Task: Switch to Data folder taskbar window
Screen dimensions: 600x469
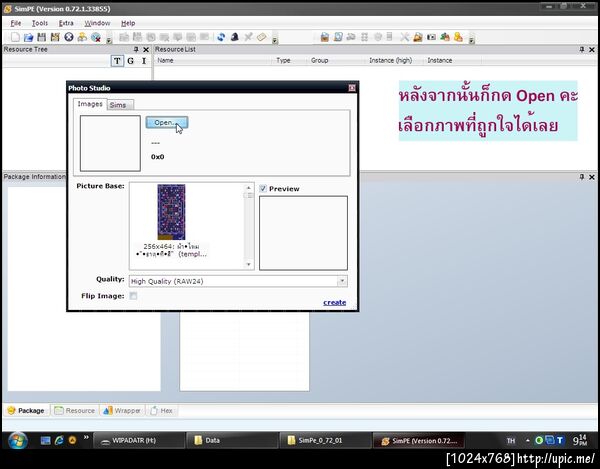Action: (x=232, y=440)
